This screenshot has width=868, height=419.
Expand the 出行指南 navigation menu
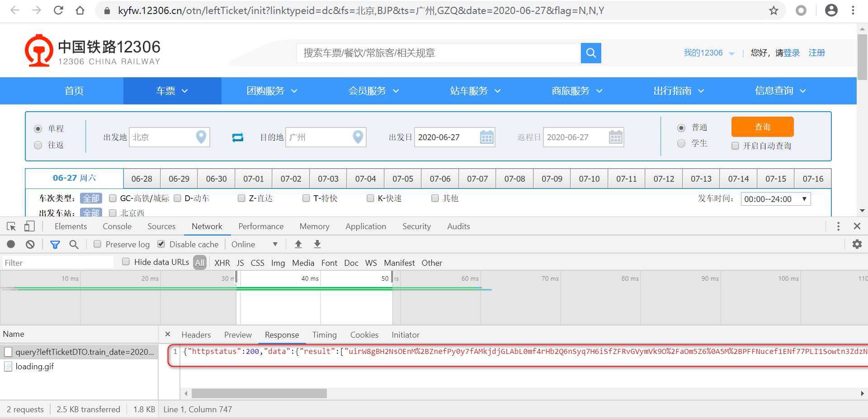point(679,91)
